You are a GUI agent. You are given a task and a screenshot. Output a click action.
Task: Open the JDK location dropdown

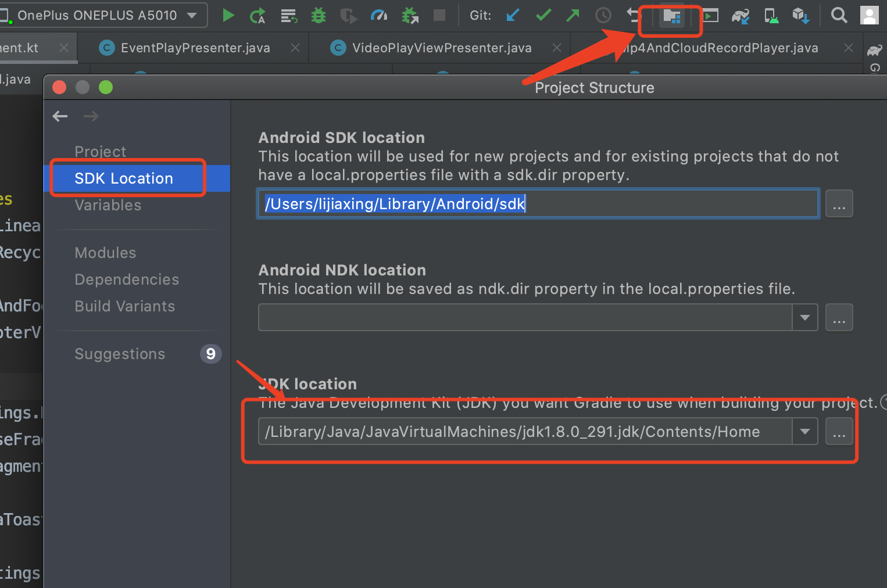(805, 431)
